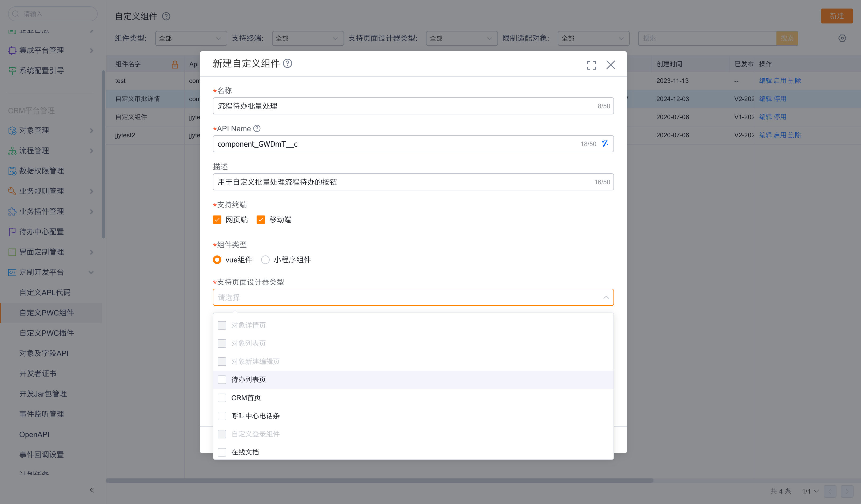Click the orange 新建 button
This screenshot has height=504, width=861.
point(836,16)
